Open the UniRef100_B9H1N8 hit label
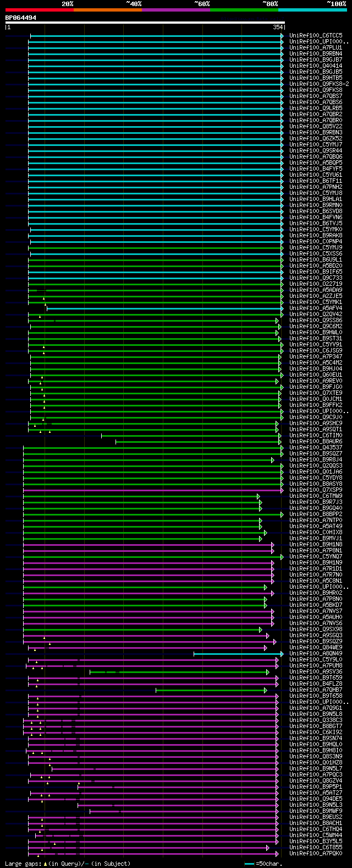Screen dimensions: 352x868 [316, 544]
